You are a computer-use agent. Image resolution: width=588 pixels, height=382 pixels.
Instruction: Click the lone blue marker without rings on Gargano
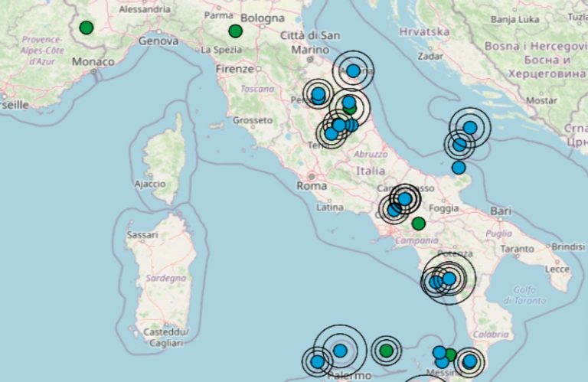click(x=458, y=168)
